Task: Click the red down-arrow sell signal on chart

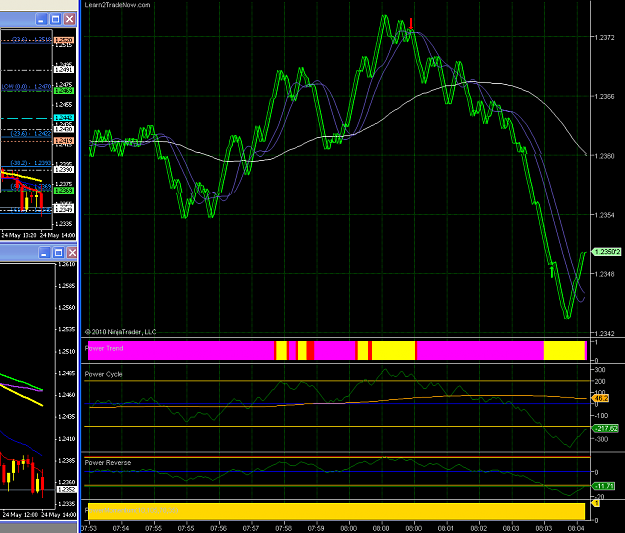Action: (x=411, y=23)
